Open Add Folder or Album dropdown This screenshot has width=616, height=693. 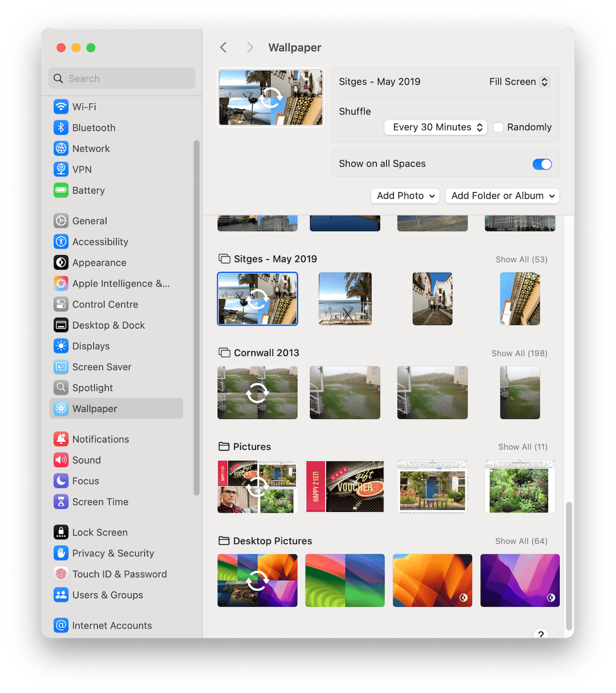(502, 196)
